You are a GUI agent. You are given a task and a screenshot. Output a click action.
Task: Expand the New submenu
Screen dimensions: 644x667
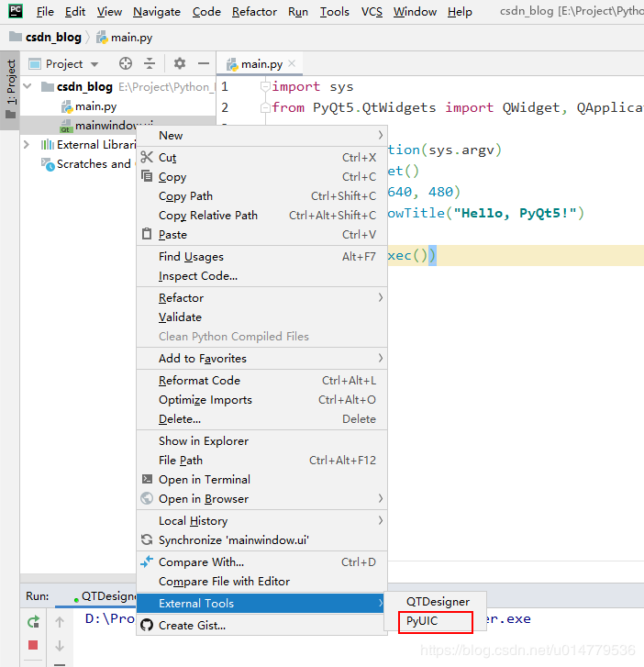coord(261,135)
